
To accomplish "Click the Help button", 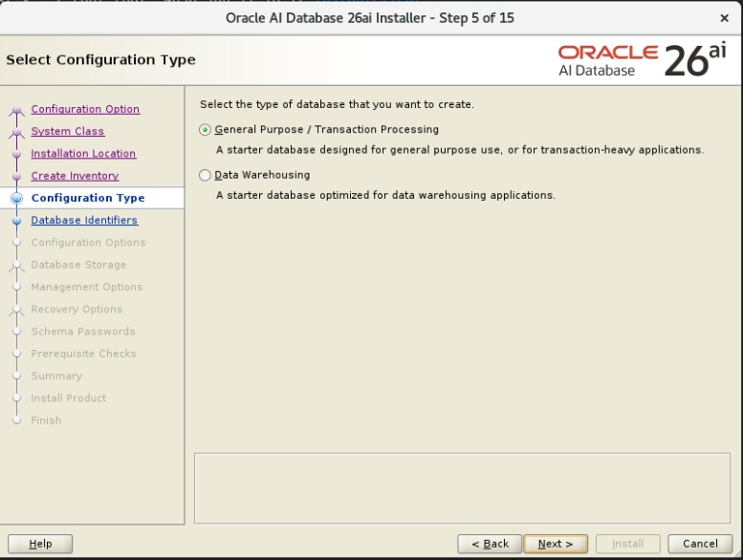I will [40, 544].
